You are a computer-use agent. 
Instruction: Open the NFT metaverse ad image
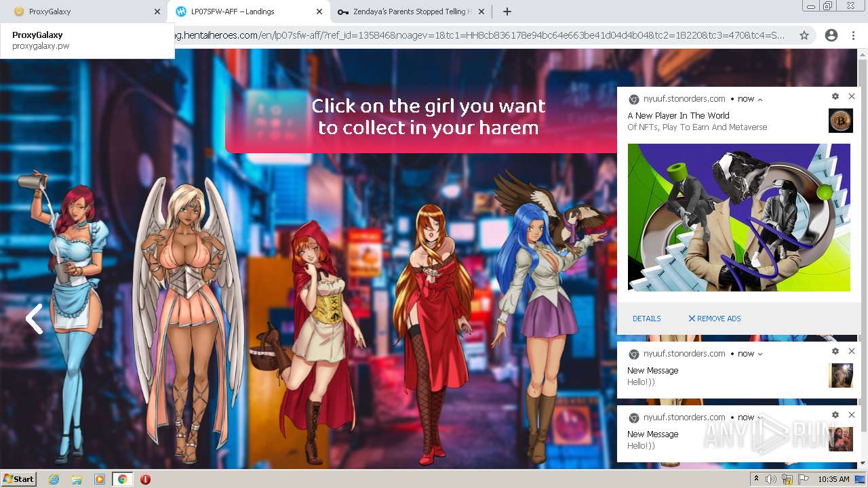738,218
